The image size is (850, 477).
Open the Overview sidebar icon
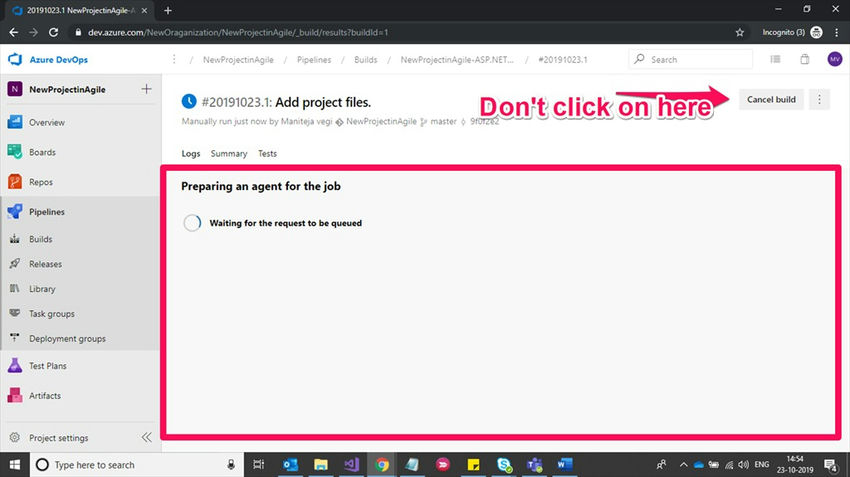click(15, 122)
